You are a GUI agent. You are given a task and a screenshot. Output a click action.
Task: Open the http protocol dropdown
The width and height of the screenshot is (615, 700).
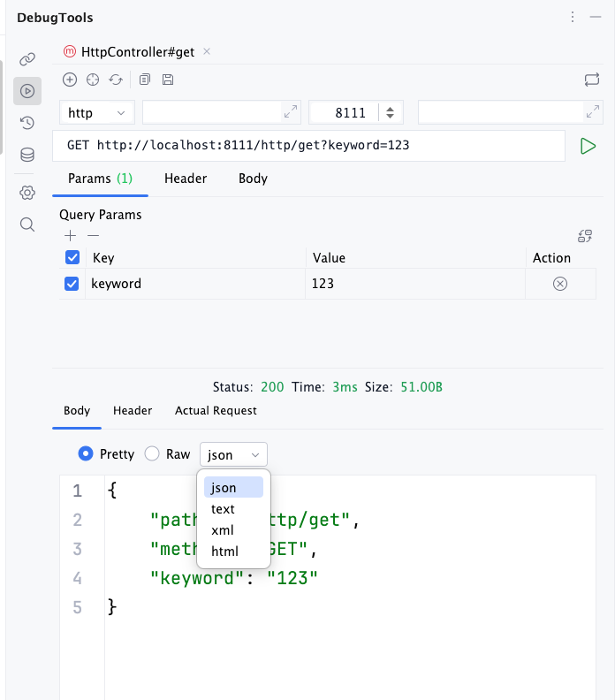coord(97,112)
